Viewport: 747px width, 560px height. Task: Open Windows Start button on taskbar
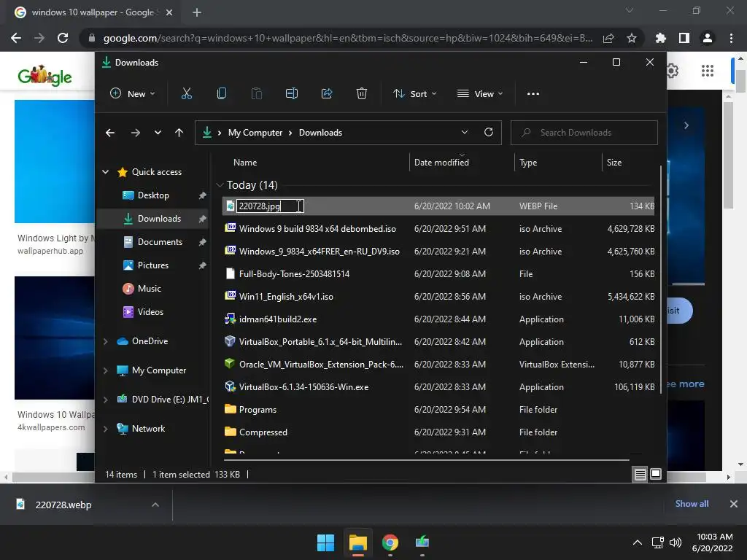click(x=326, y=542)
